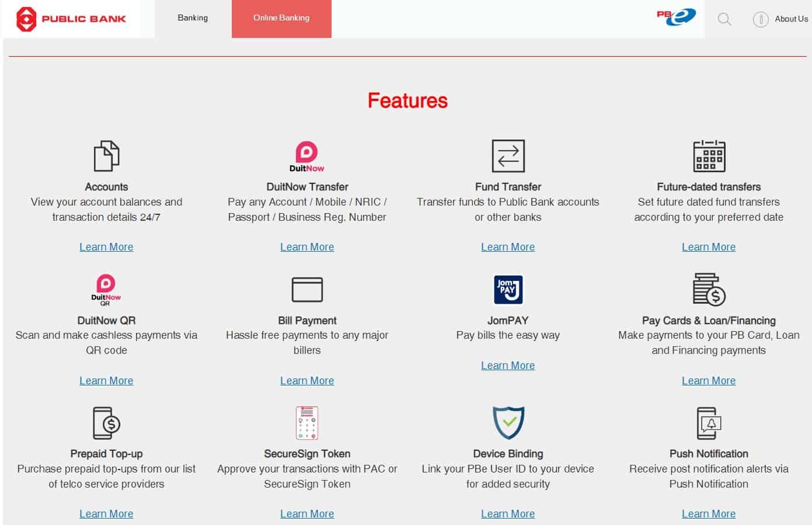Click 'Link your PBe User ID' description
812x525 pixels.
point(508,477)
